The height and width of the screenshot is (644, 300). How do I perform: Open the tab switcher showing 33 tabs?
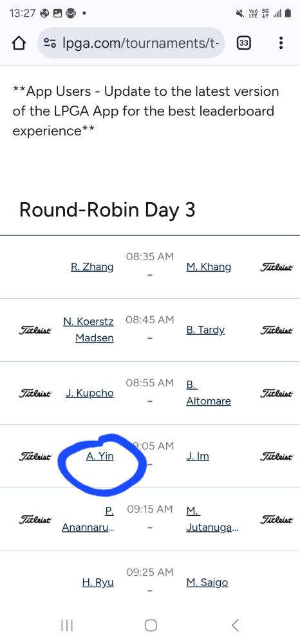click(244, 43)
